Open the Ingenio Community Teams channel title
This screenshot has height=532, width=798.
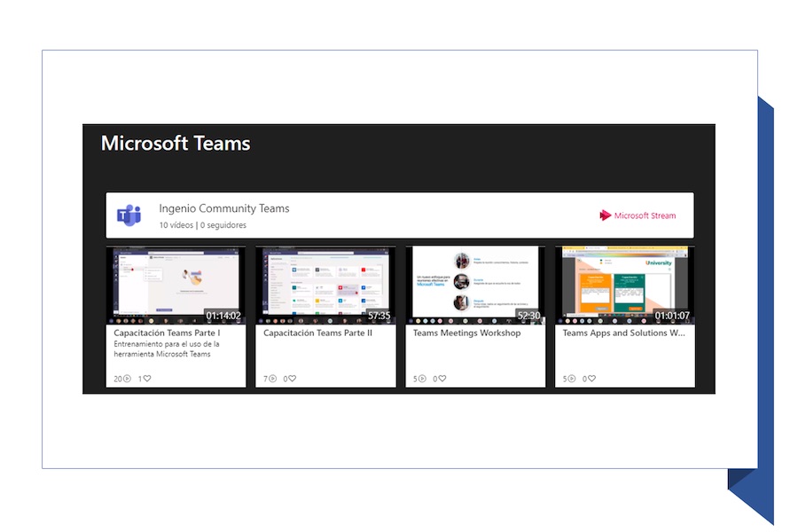[224, 208]
